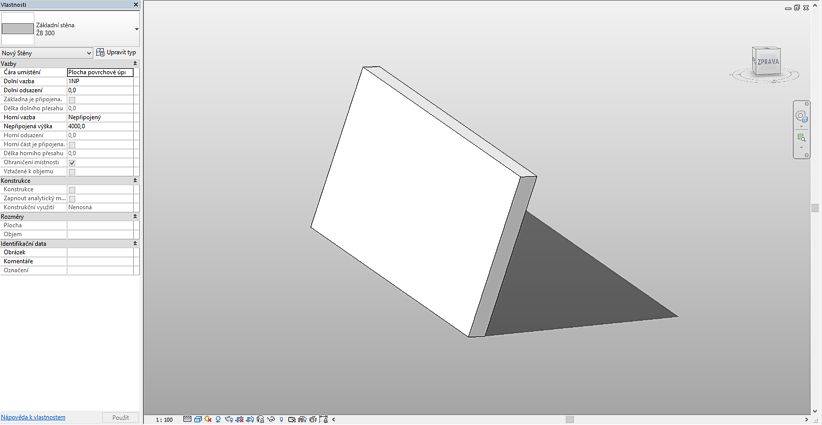This screenshot has height=425, width=822.
Task: Click the crop view icon in view bar
Action: (239, 420)
